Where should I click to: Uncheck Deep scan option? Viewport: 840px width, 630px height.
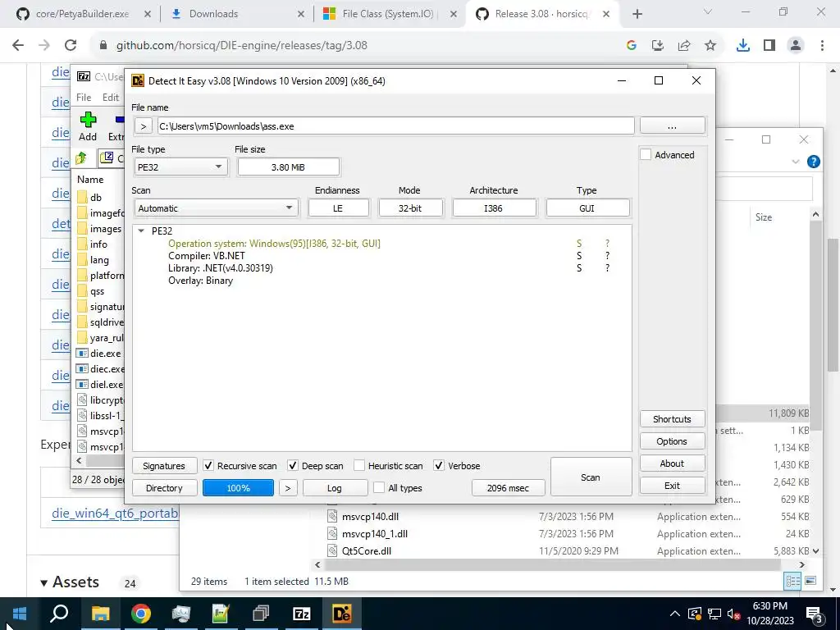coord(293,466)
